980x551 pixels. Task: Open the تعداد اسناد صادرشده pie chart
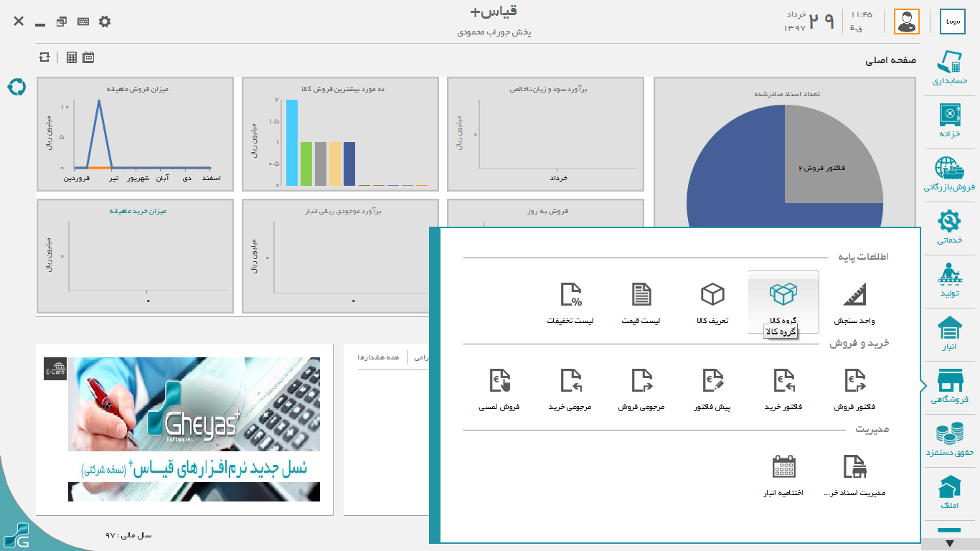(x=785, y=152)
